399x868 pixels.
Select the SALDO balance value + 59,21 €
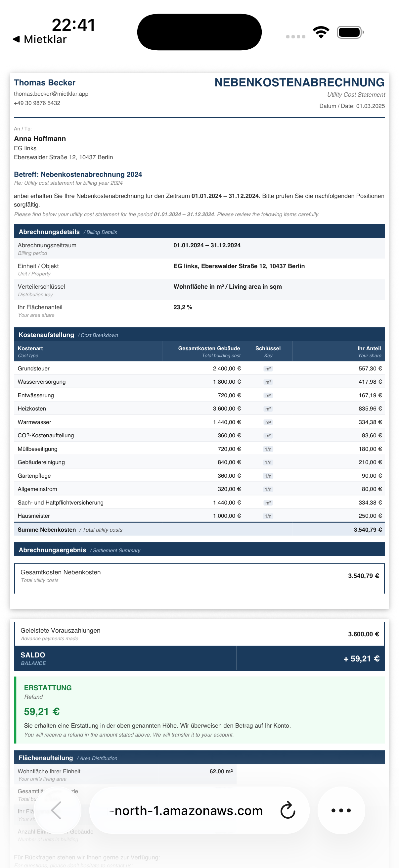pos(361,658)
